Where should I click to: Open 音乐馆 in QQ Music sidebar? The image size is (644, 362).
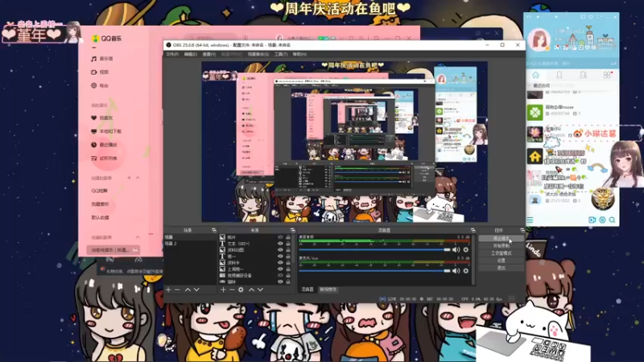[102, 59]
